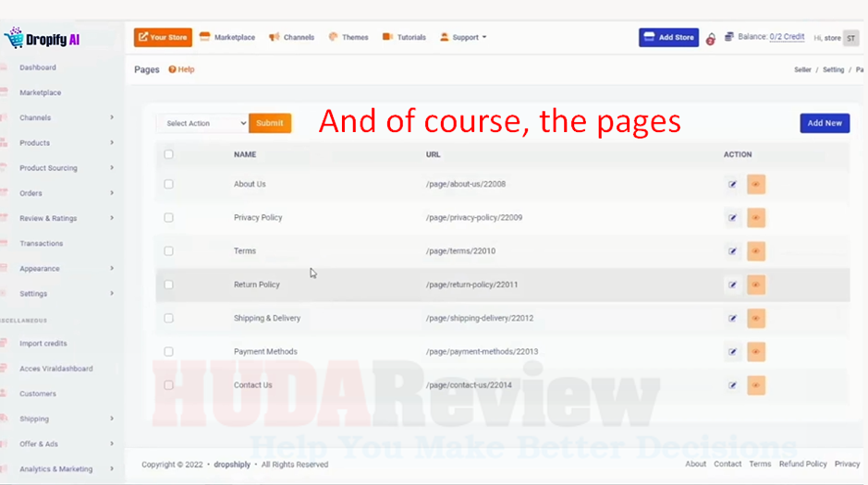The image size is (868, 485).
Task: Click the edit icon for About Us
Action: point(732,184)
